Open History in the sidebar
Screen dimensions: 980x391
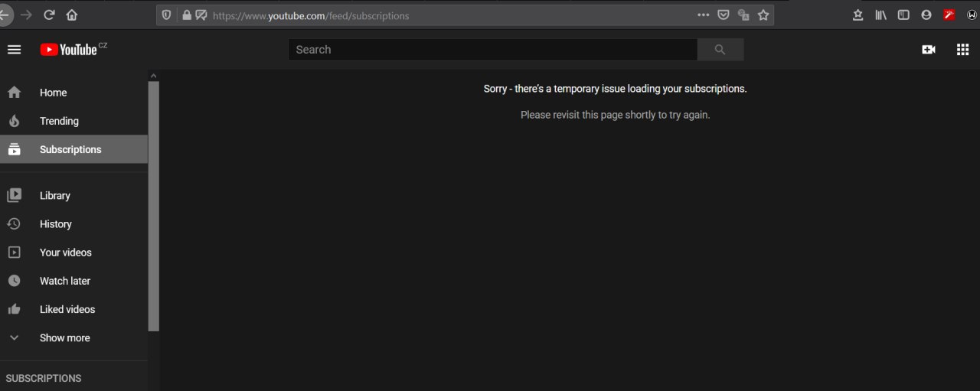73,224
